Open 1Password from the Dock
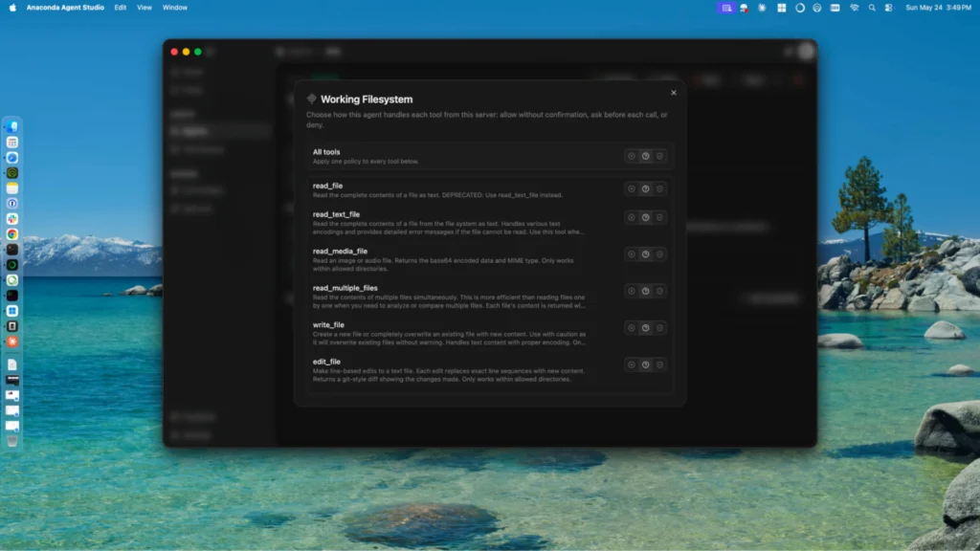 [12, 204]
